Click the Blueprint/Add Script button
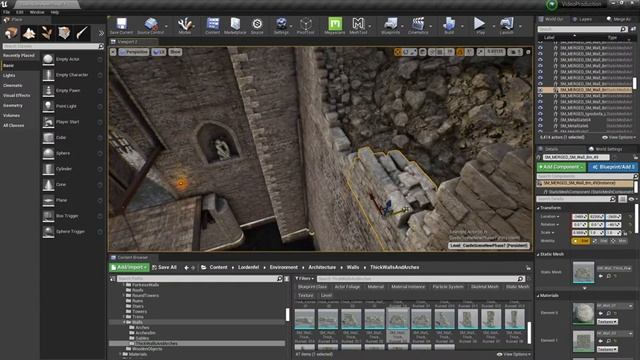 613,167
